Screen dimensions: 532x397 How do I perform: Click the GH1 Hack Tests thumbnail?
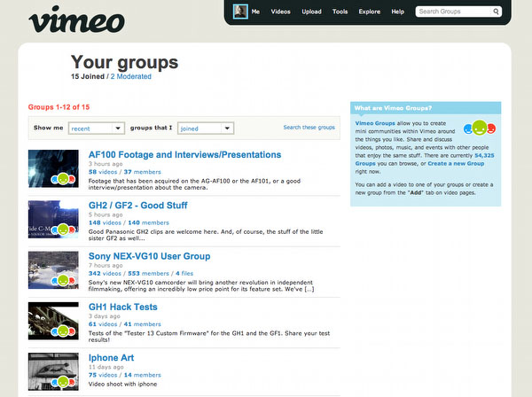53,321
